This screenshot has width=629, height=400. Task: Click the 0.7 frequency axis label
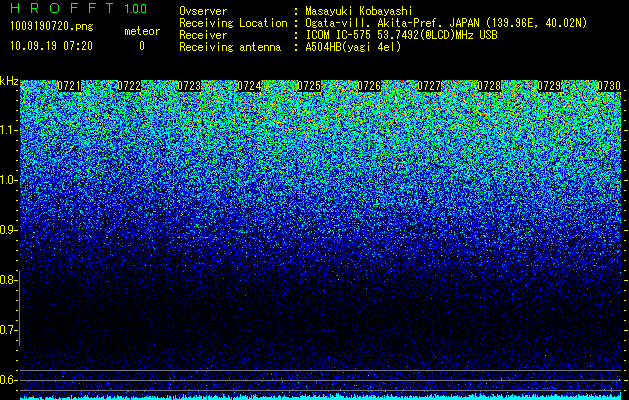coord(8,330)
